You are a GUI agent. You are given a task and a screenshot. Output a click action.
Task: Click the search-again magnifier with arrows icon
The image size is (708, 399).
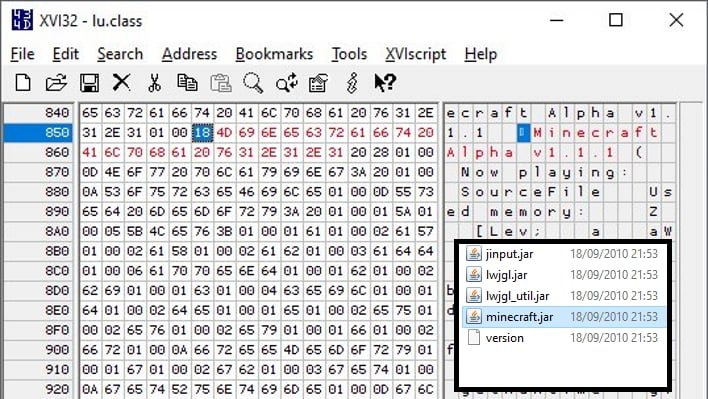click(x=287, y=83)
